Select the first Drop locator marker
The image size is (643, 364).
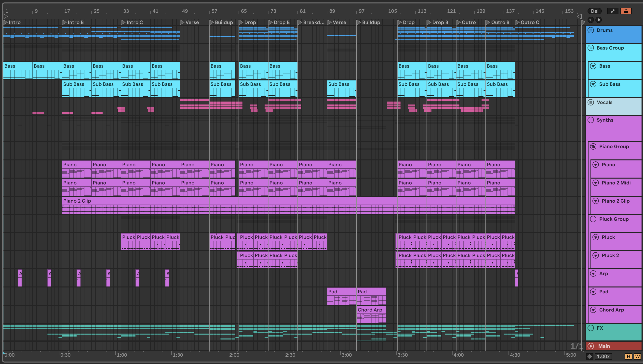pos(241,22)
